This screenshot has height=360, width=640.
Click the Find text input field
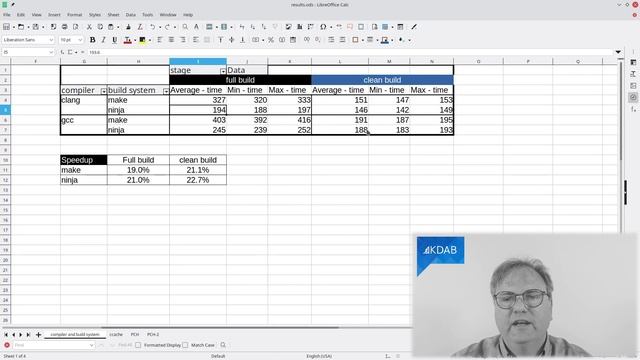click(x=53, y=345)
